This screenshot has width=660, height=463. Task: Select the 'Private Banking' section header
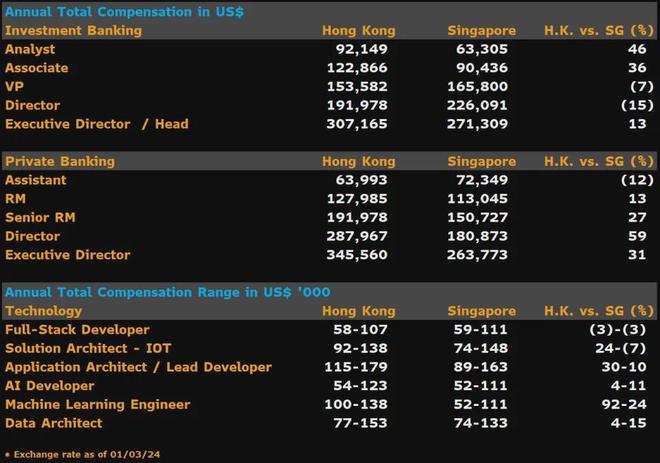60,162
